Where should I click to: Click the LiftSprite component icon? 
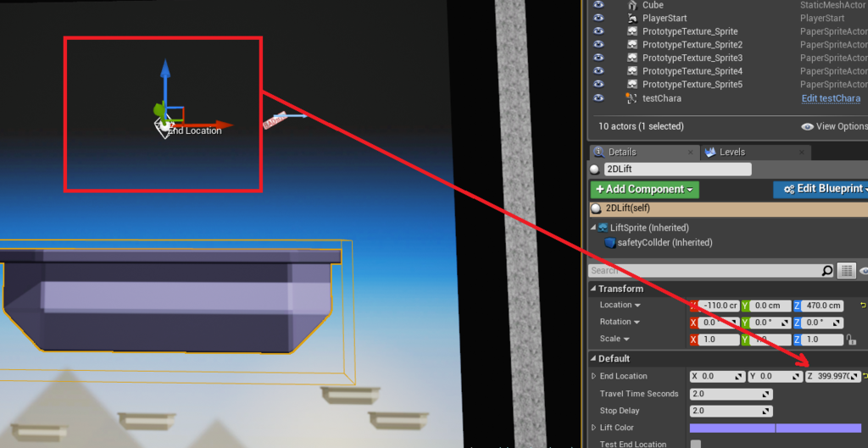604,228
